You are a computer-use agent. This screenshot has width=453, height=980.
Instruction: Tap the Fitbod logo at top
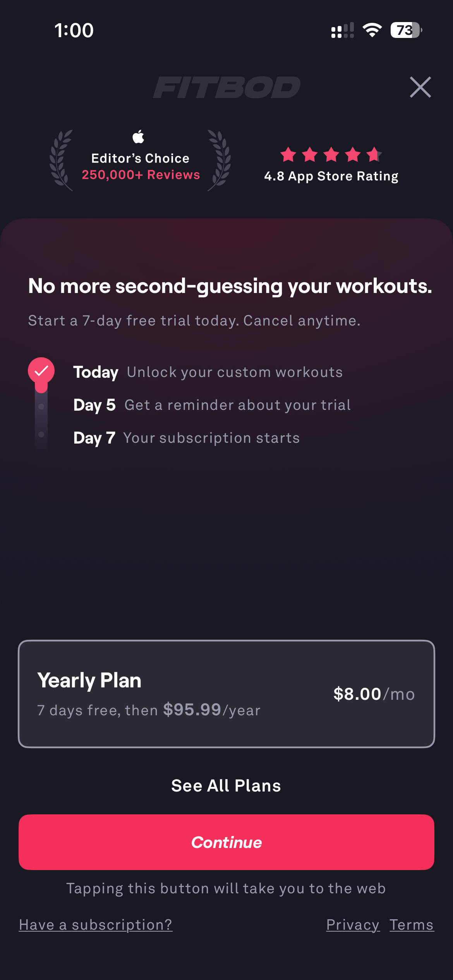226,87
